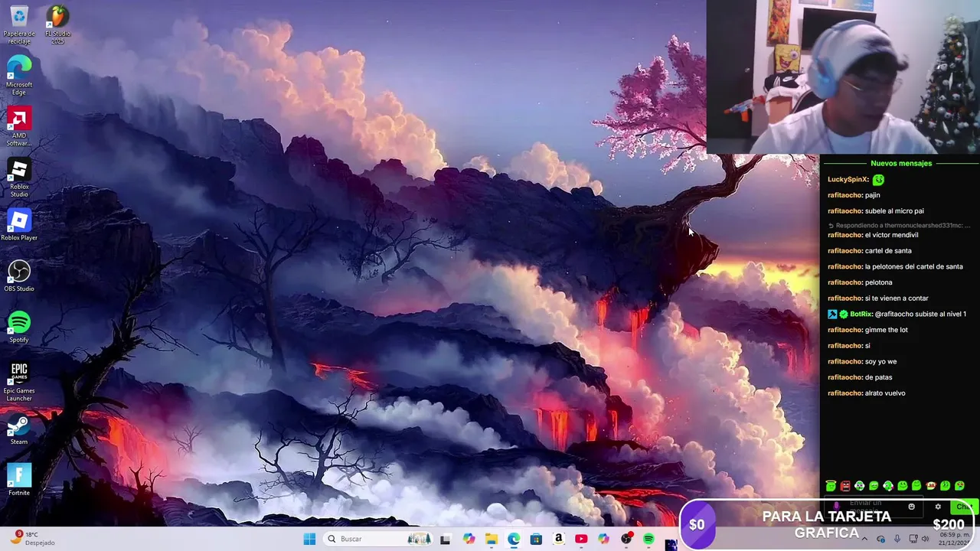Click the message "el victor mendivil"

(x=891, y=235)
